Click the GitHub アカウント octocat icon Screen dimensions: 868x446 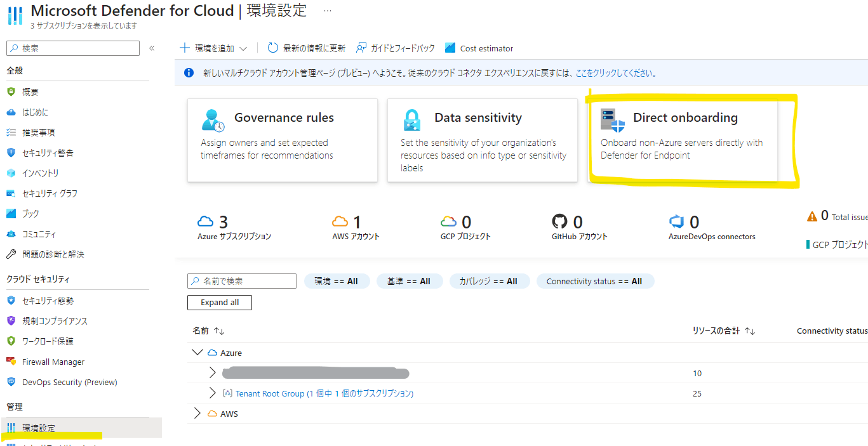click(x=559, y=221)
